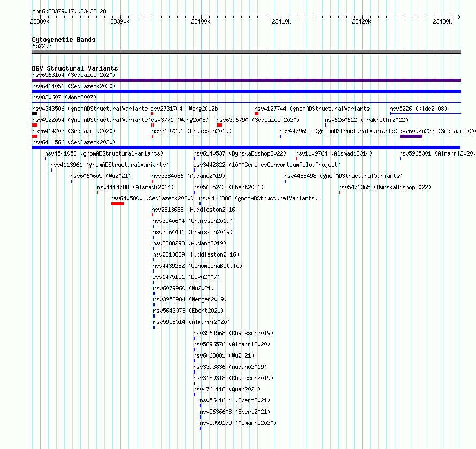This screenshot has width=476, height=449.
Task: Open nsv6396790 (Sedlazeck2020) label
Action: (258, 120)
